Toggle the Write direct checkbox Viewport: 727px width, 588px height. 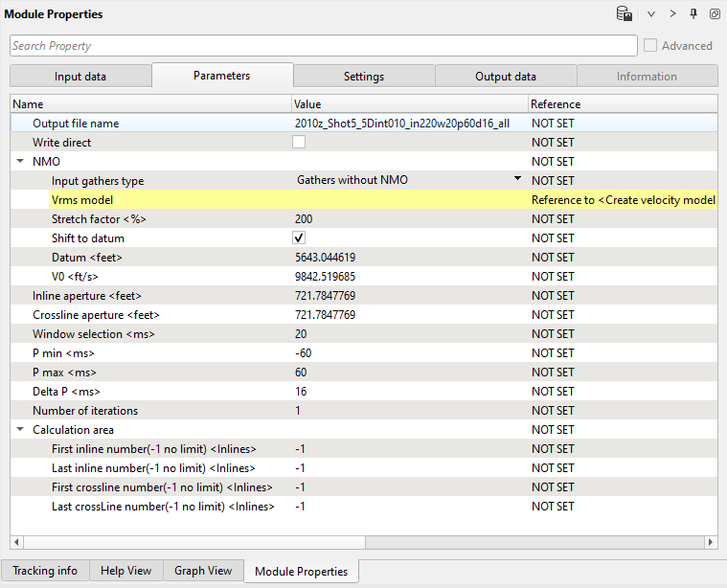(299, 143)
